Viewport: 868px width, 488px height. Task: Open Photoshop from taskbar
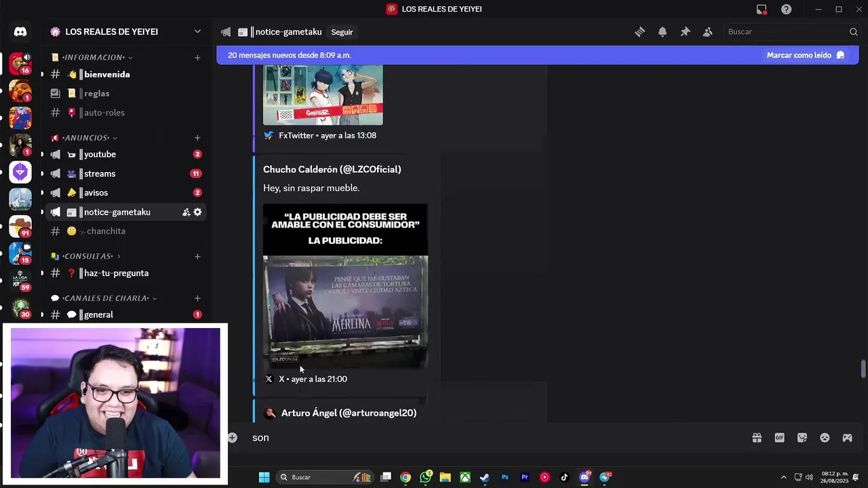505,477
